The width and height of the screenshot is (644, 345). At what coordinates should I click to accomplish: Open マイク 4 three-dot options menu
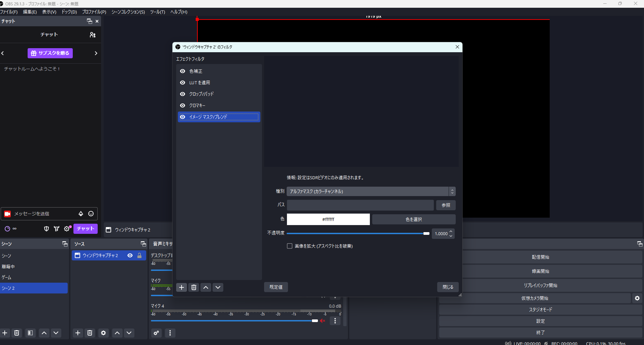coord(335,321)
